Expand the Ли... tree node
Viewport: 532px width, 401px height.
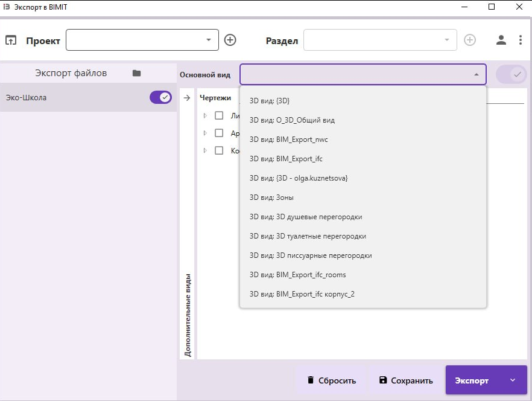205,115
